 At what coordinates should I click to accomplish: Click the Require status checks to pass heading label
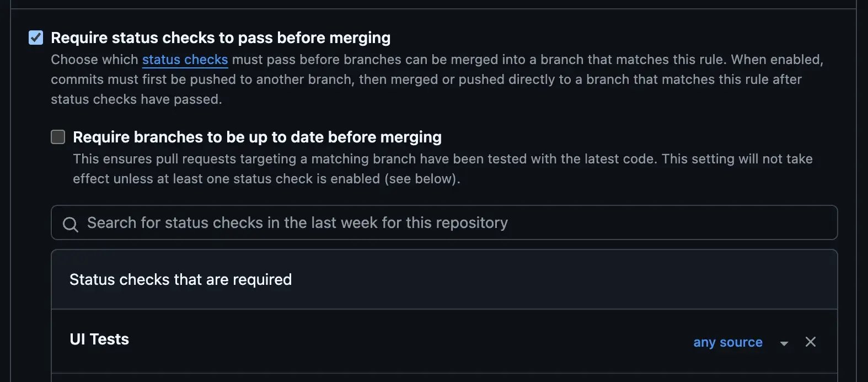point(221,38)
